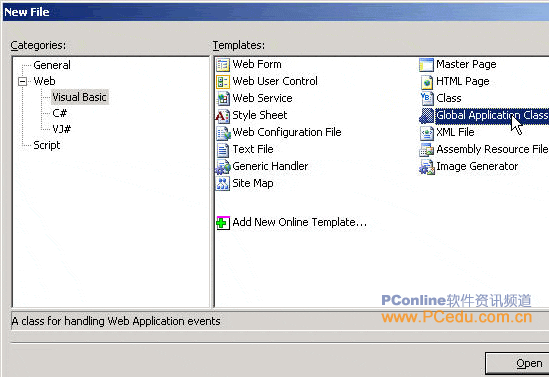Screen dimensions: 549x377
Task: Click the Open button
Action: tap(517, 363)
